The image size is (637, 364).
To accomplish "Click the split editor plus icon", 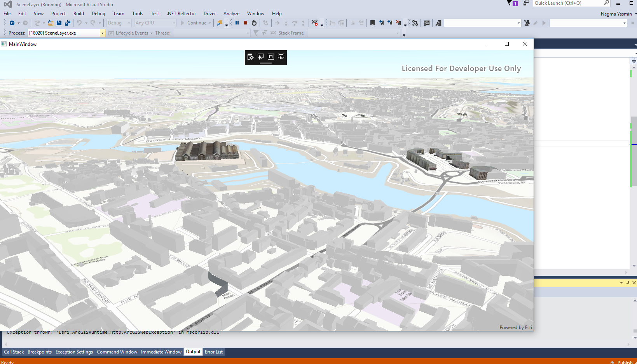I will click(x=634, y=61).
